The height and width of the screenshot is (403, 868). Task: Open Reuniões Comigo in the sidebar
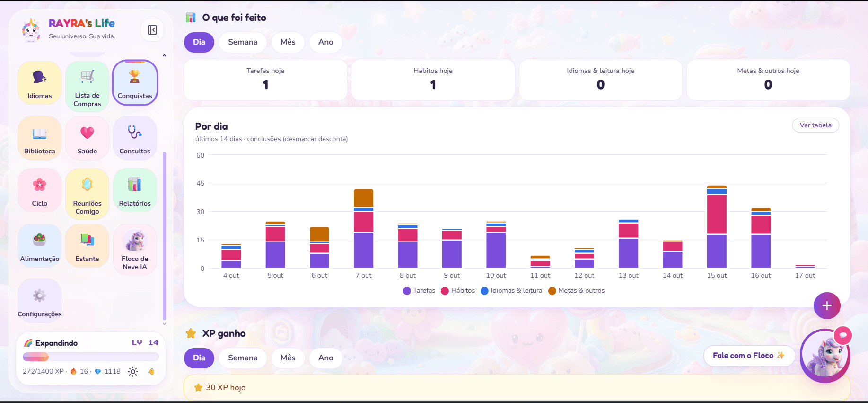coord(88,194)
